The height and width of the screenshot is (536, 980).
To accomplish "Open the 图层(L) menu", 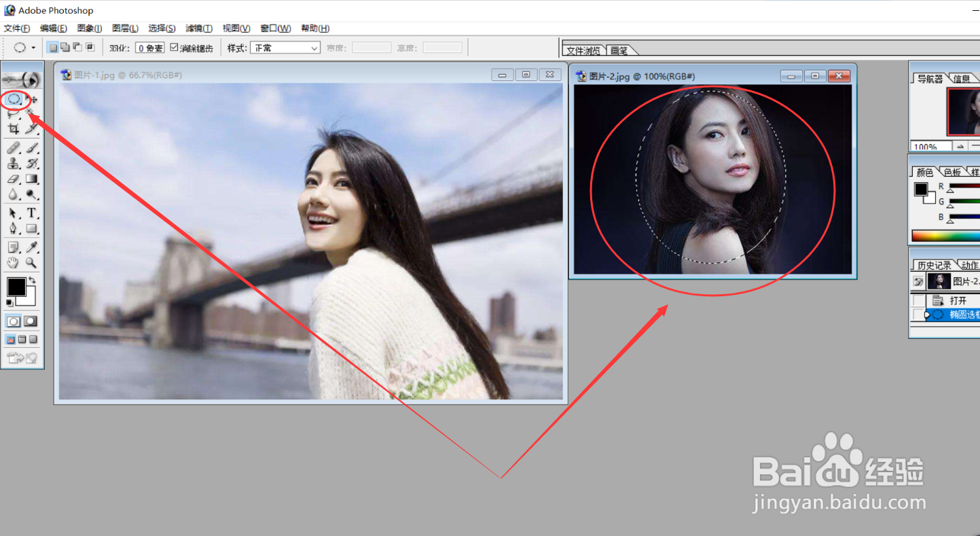I will pos(125,28).
